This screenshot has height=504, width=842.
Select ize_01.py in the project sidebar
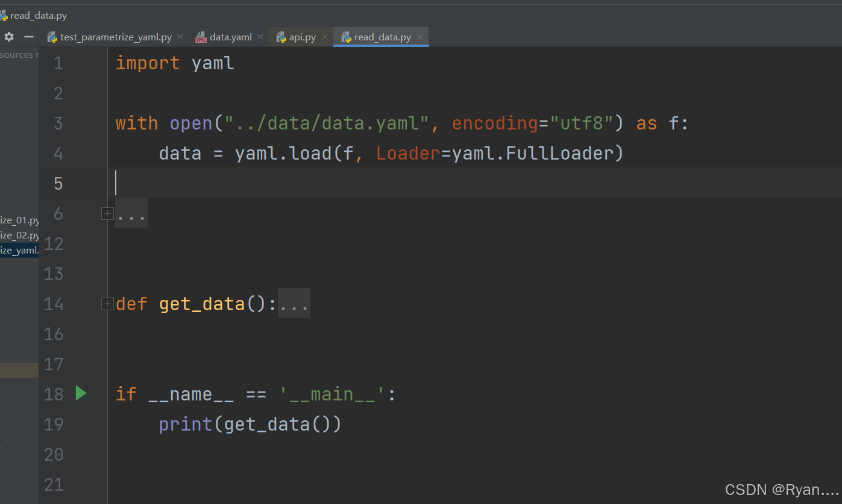click(x=18, y=220)
